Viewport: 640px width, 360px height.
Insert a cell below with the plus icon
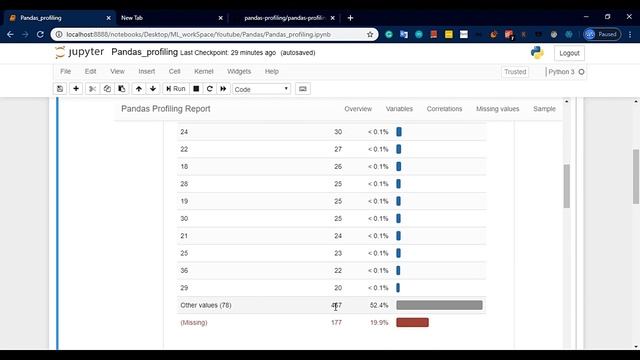pos(76,89)
